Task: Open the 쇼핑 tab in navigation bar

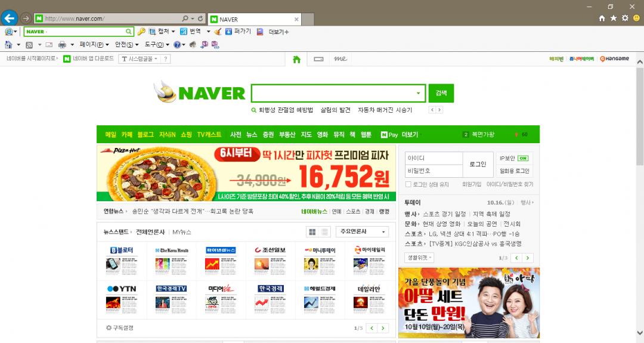Action: click(x=186, y=135)
